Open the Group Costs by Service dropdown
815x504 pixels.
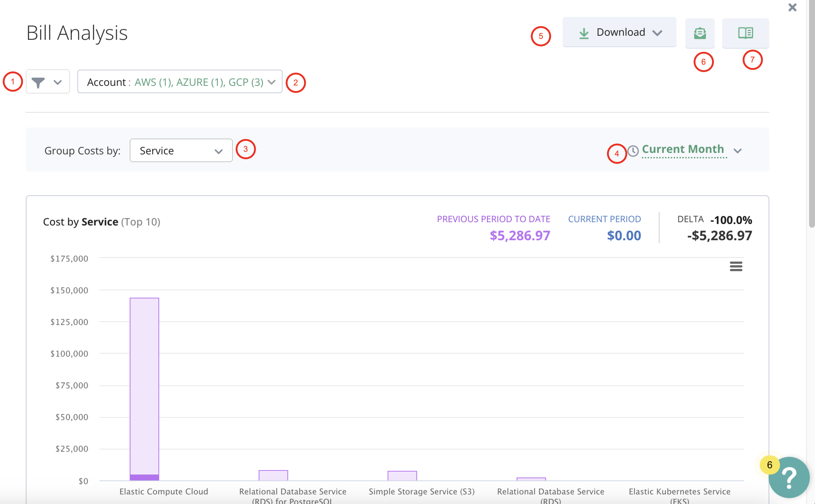181,151
